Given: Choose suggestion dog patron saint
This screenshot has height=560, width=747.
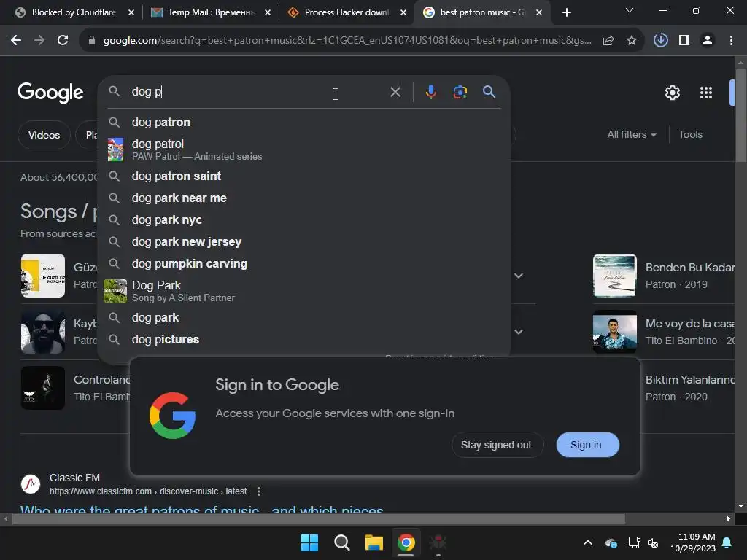Looking at the screenshot, I should [x=303, y=176].
